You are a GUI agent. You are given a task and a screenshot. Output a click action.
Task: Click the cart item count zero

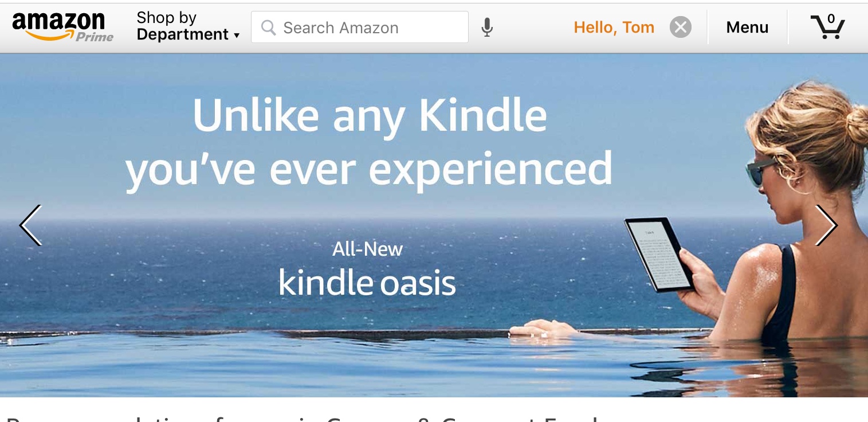[831, 19]
